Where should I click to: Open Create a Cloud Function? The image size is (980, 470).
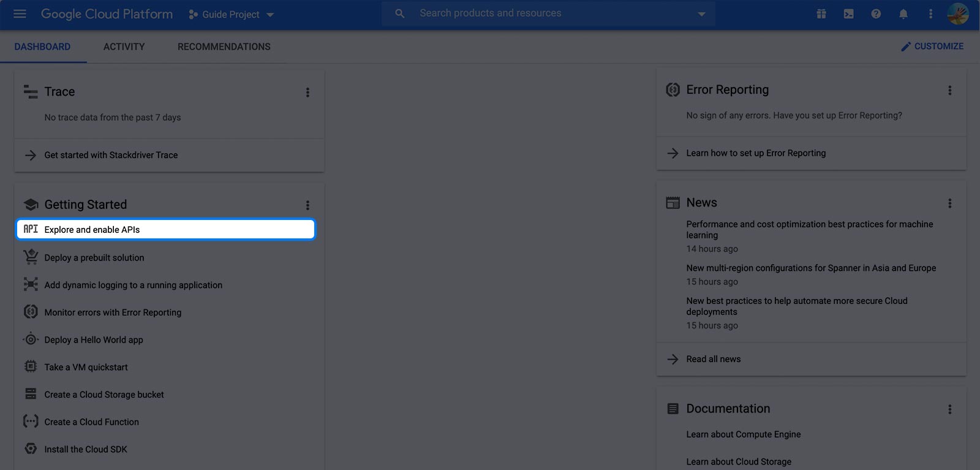click(92, 422)
